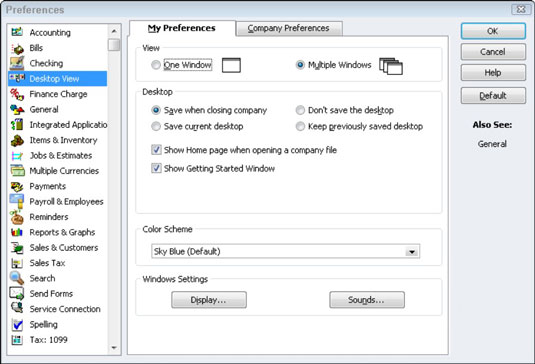Click the Accounting category icon
535x364 pixels.
17,32
